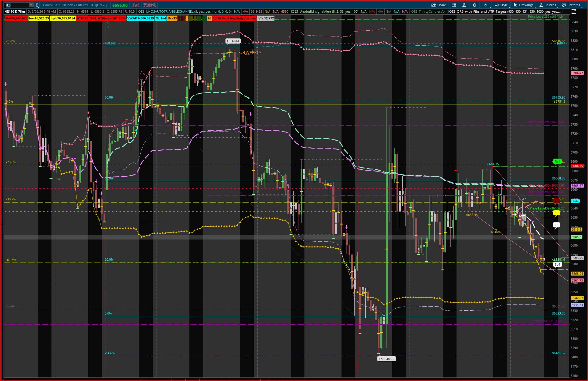Click the time frame clock icon

click(x=485, y=5)
